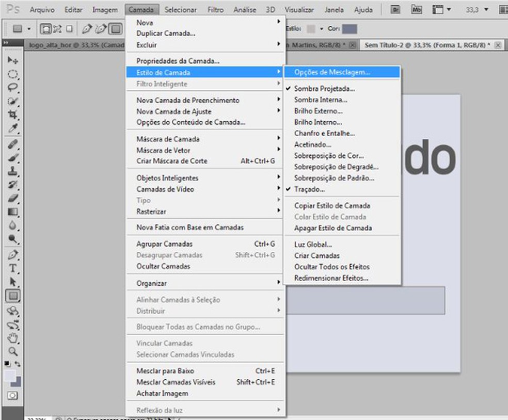The image size is (508, 420).
Task: Launch Adobe Bridge from application bar
Action: click(x=395, y=10)
